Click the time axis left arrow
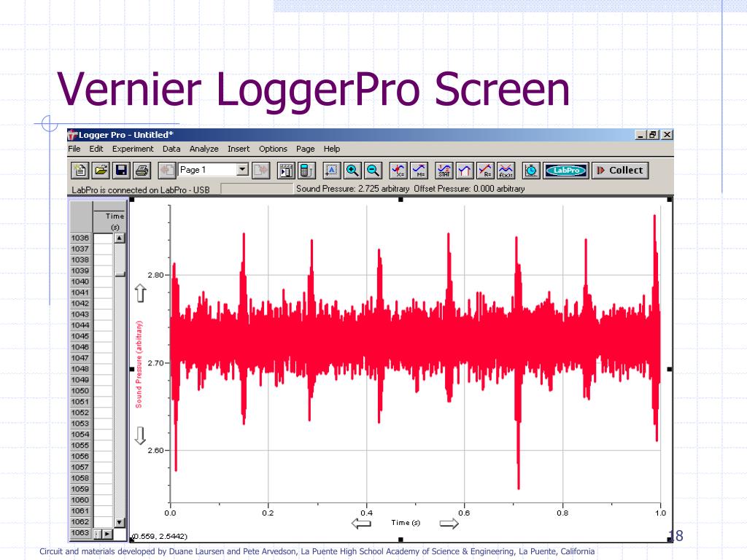747x560 pixels. tap(361, 524)
